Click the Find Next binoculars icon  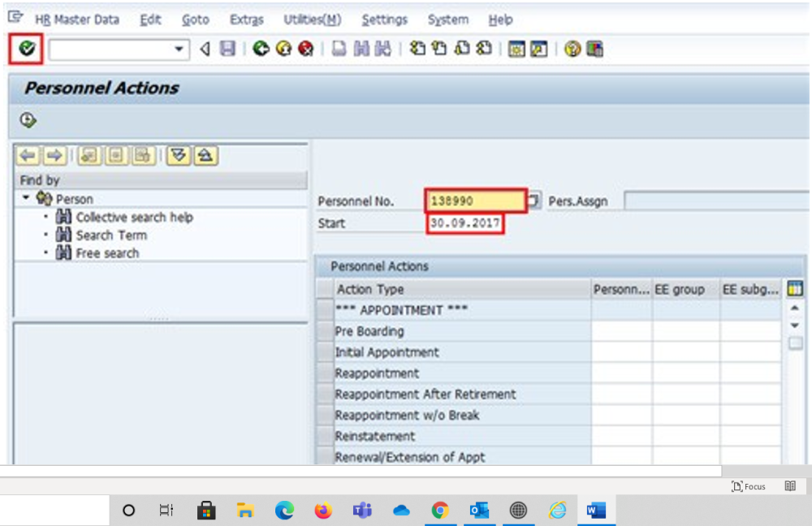point(383,49)
